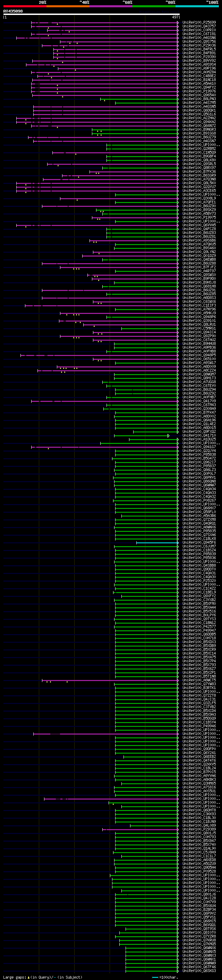Select hit label UniRef100_B7FJF2
The width and height of the screenshot is (222, 980).
(x=199, y=267)
